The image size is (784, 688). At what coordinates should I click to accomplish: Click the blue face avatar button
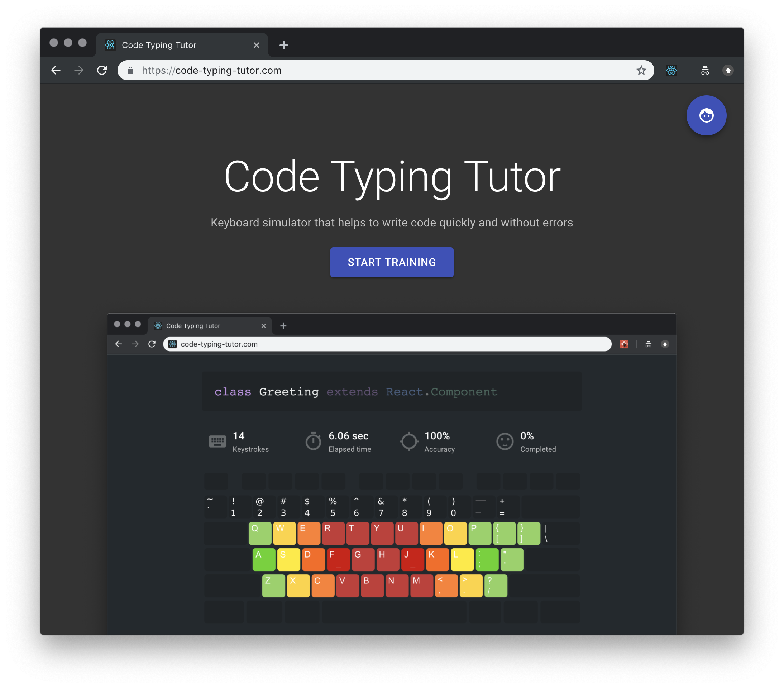coord(706,115)
